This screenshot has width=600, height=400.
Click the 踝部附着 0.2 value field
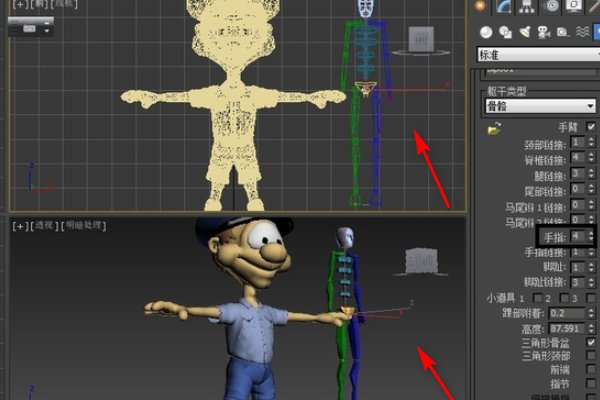[567, 313]
